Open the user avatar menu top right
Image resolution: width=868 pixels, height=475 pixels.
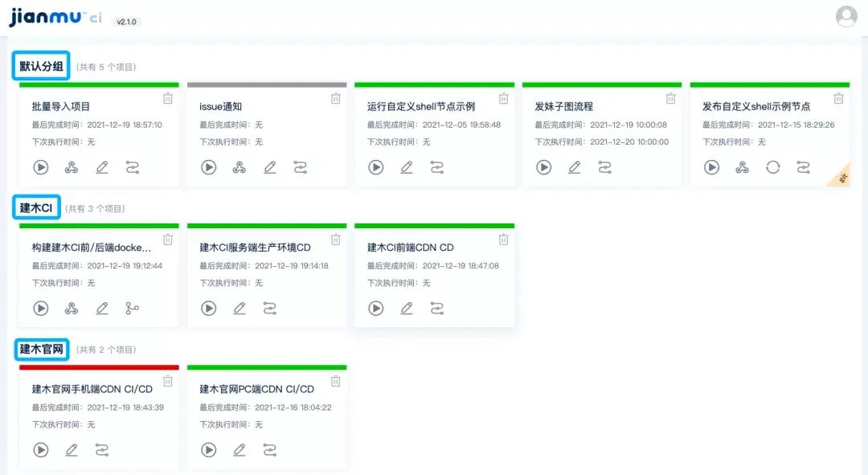846,16
